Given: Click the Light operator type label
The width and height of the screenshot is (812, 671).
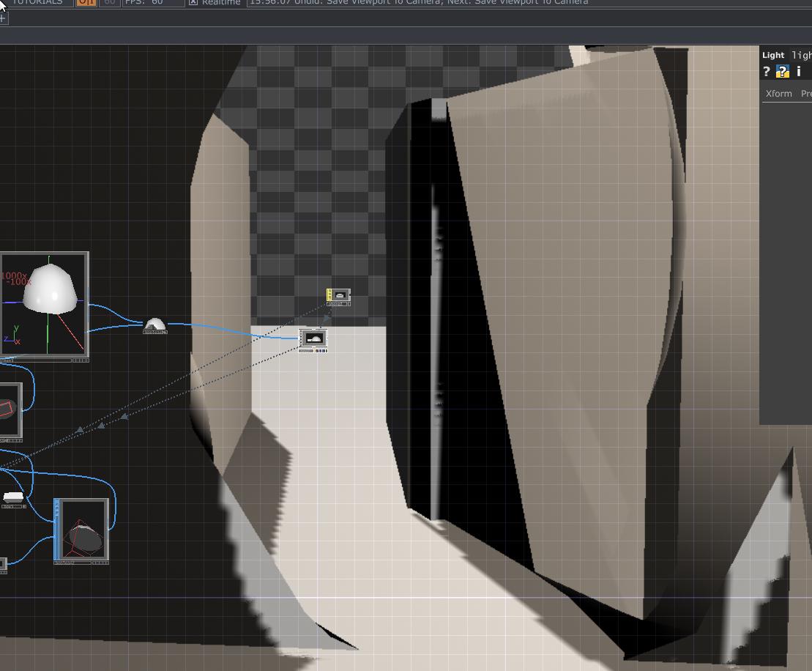Looking at the screenshot, I should pos(773,55).
